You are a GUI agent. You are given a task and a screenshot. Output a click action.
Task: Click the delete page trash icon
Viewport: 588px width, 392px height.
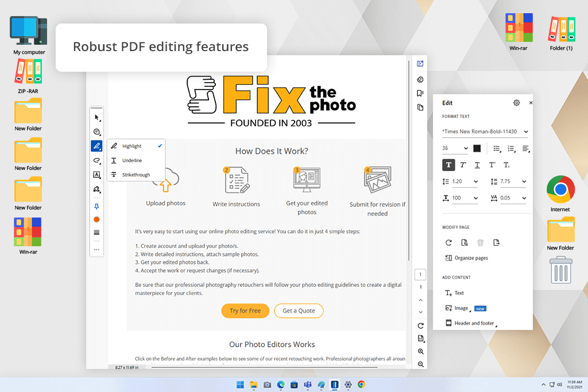(x=481, y=243)
